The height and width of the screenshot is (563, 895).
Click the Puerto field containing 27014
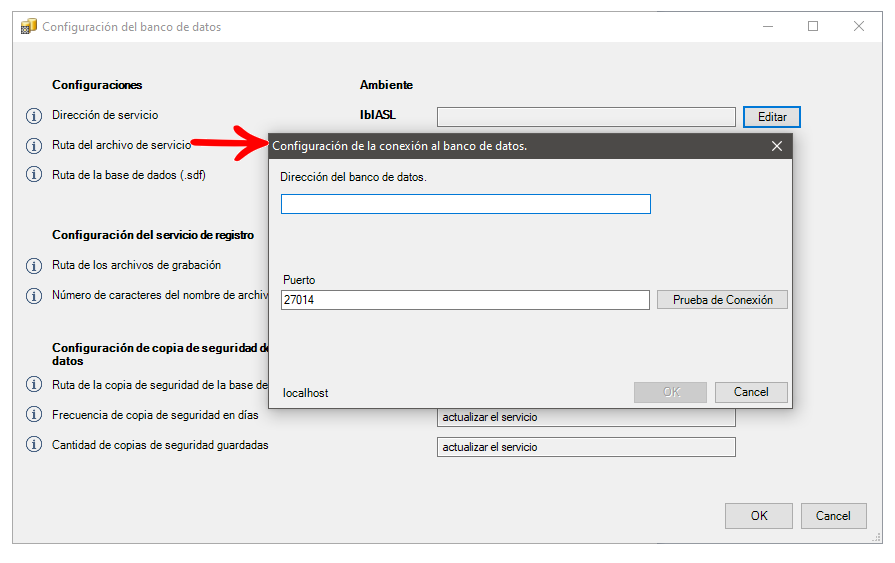pyautogui.click(x=465, y=300)
